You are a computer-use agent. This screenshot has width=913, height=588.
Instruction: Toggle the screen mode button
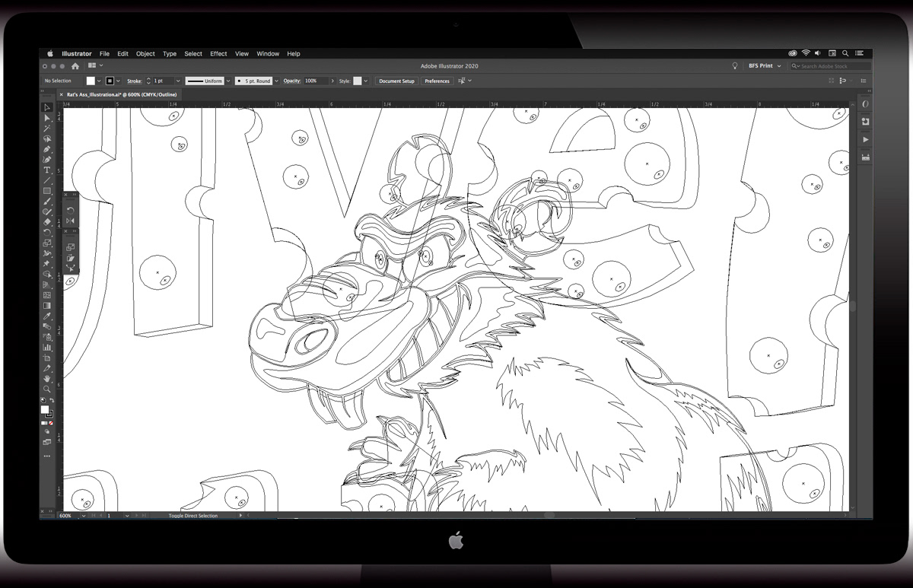coord(47,441)
